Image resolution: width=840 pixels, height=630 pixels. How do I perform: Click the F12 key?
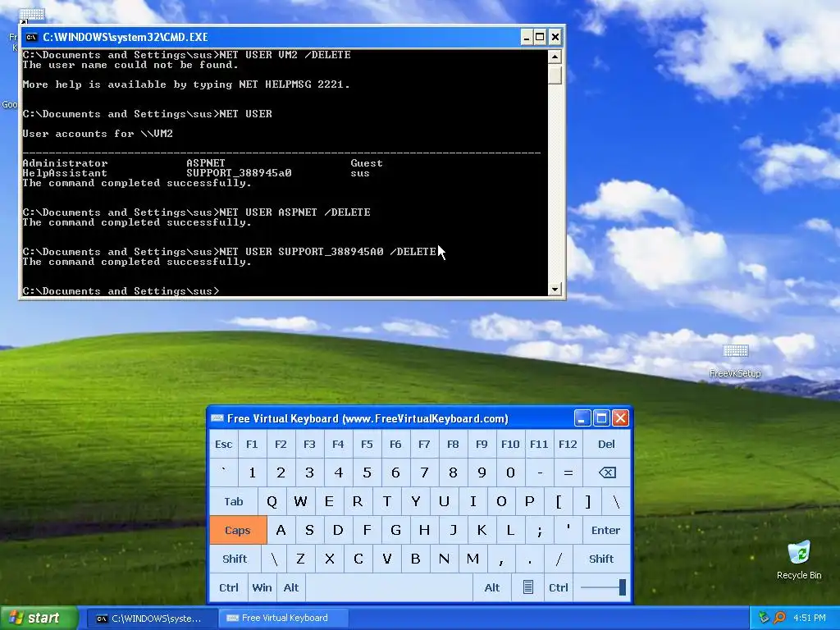(x=568, y=444)
